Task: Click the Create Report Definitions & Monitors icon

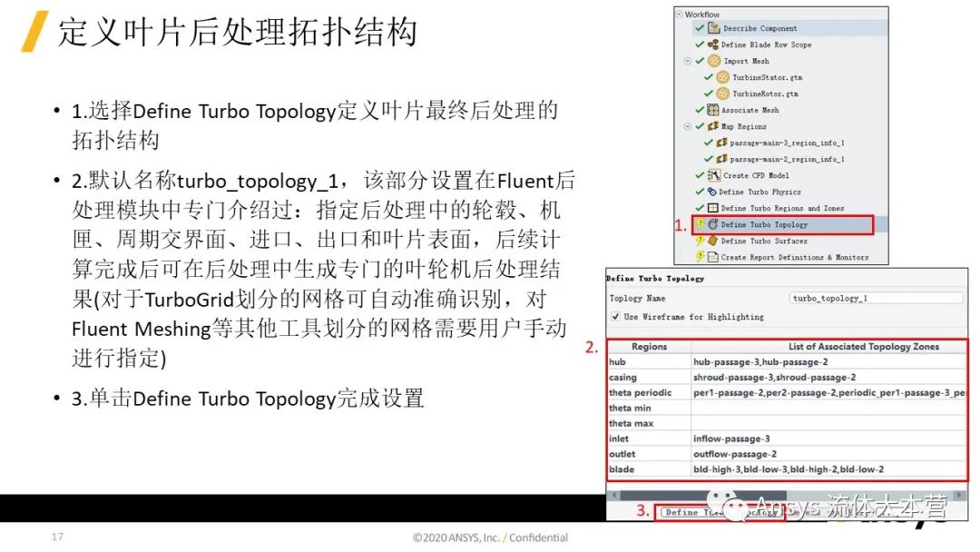Action: pyautogui.click(x=712, y=257)
